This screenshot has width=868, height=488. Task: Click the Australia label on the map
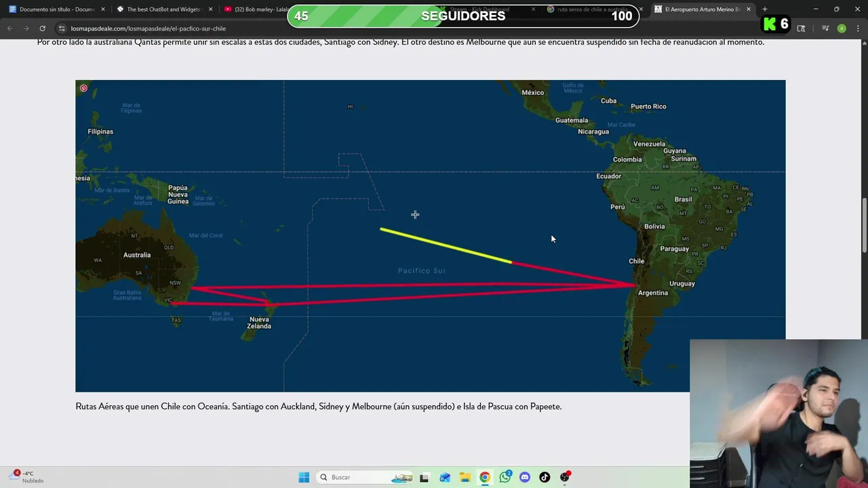point(137,255)
